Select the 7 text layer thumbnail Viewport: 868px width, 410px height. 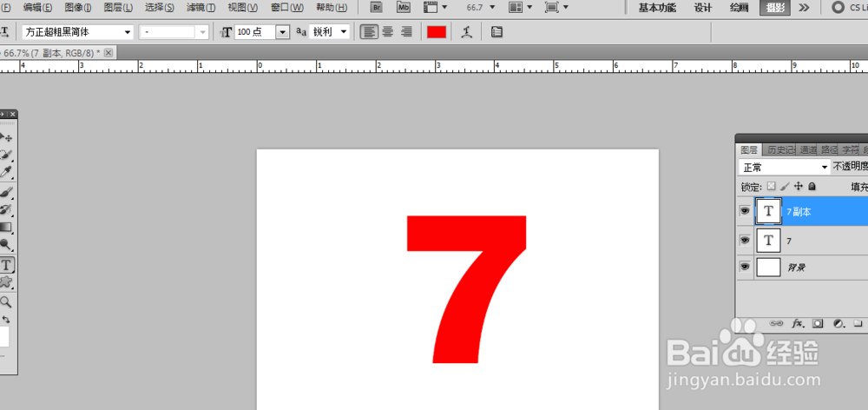(768, 240)
